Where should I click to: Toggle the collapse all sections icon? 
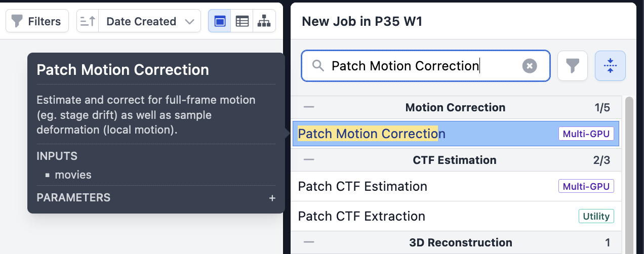[610, 66]
